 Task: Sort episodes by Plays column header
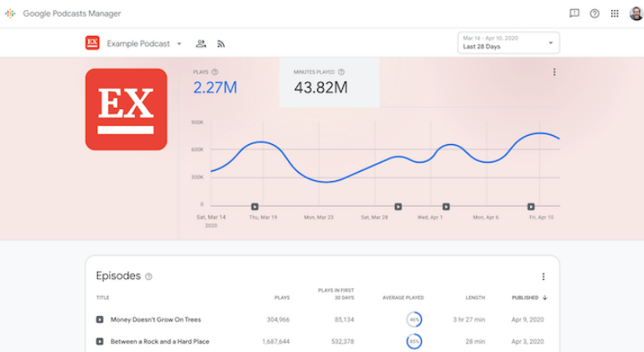[282, 298]
